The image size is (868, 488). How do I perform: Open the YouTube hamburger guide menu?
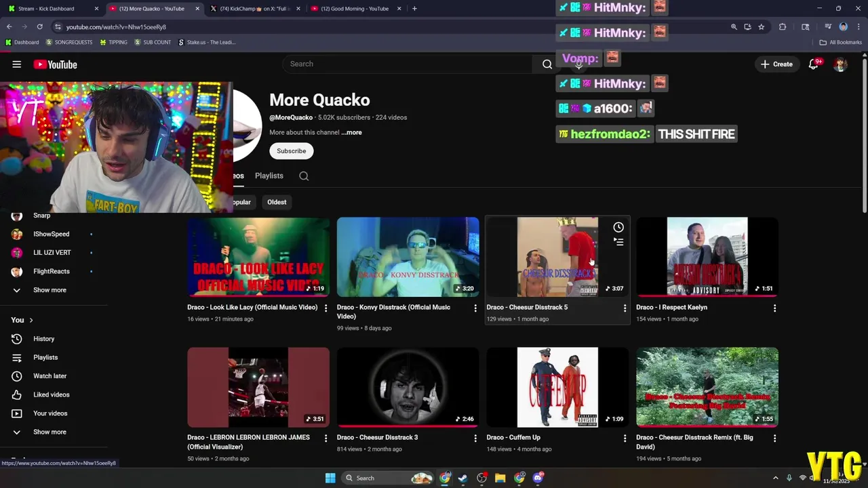[17, 64]
